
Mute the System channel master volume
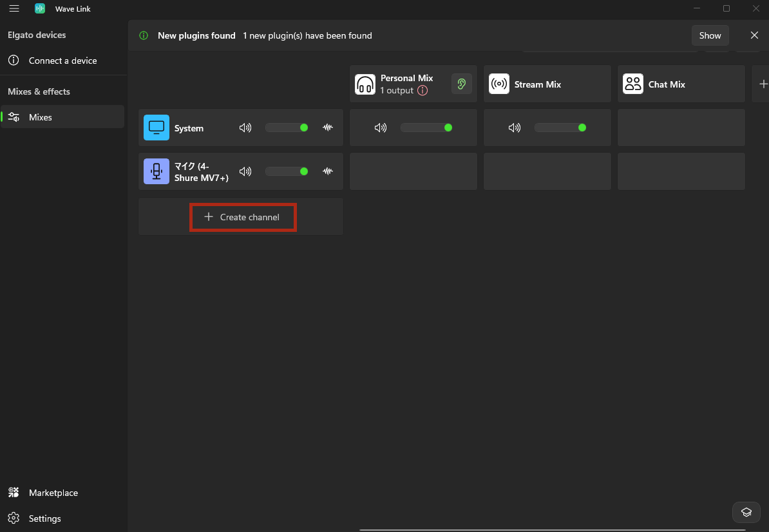(x=245, y=128)
